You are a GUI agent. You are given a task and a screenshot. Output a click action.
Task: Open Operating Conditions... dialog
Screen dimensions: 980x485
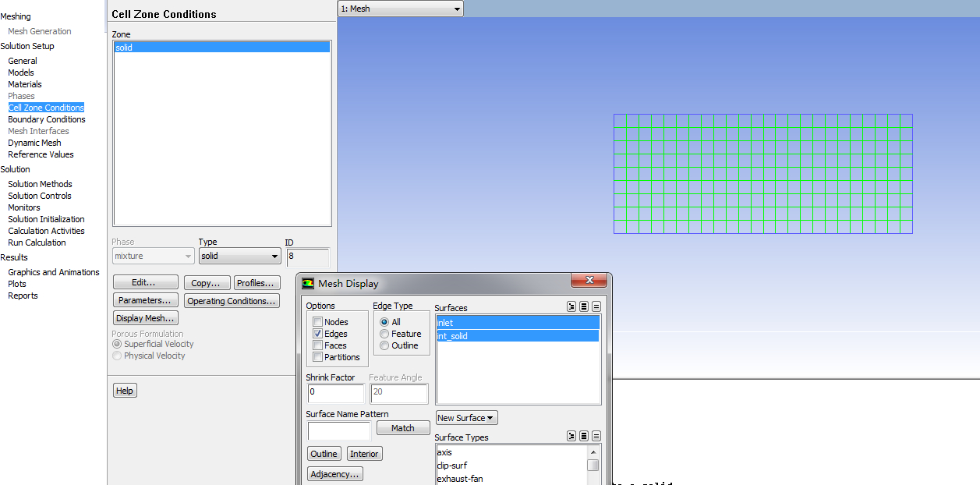point(232,301)
